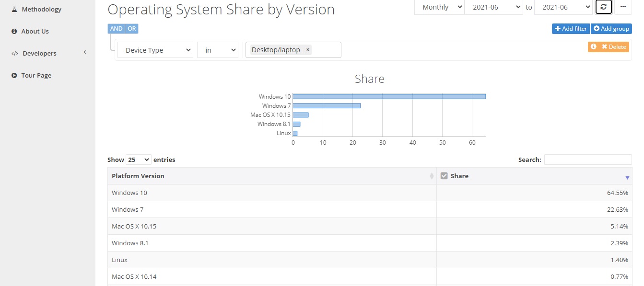Select the Windows 7 table row label

(x=128, y=209)
